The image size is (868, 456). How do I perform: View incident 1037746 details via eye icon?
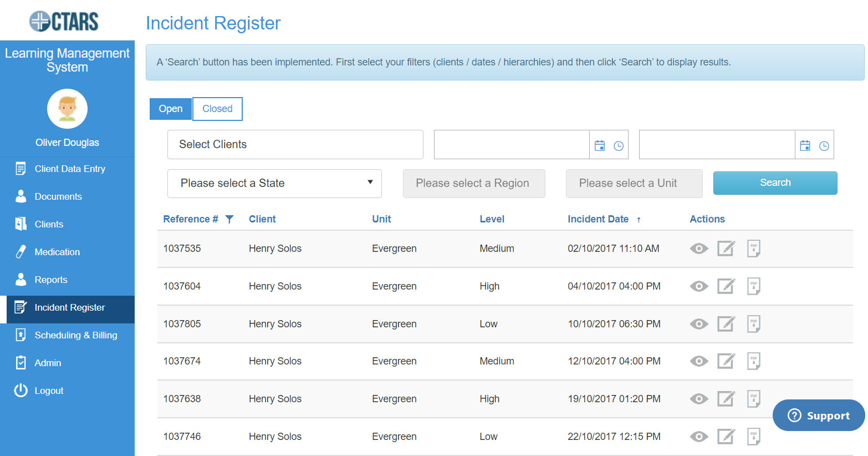click(698, 437)
